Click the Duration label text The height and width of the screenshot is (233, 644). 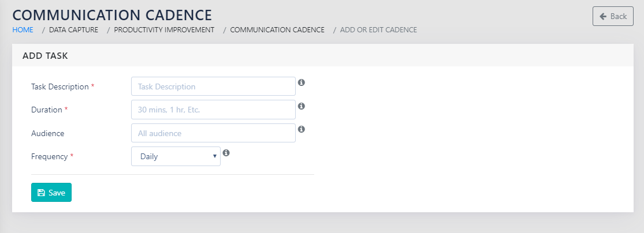click(46, 110)
